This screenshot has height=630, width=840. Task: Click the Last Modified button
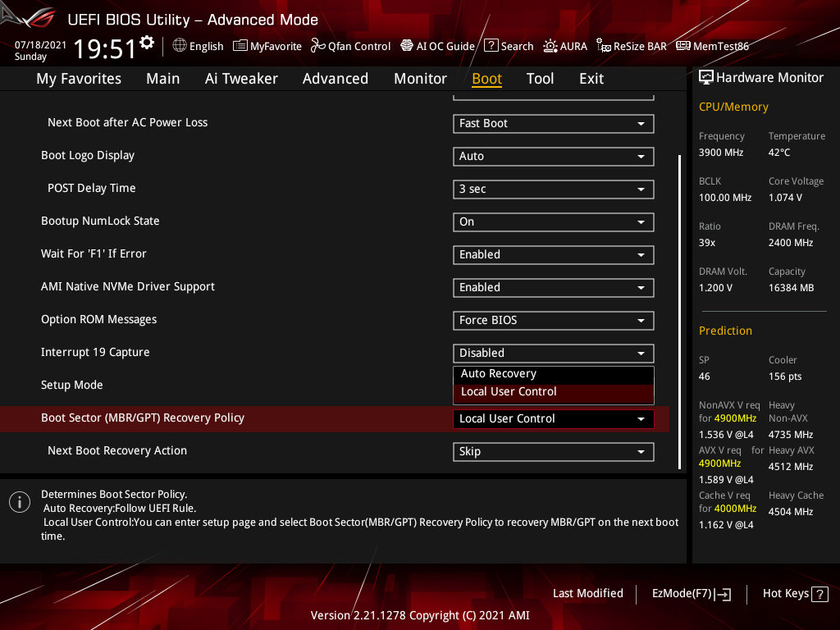pos(587,593)
